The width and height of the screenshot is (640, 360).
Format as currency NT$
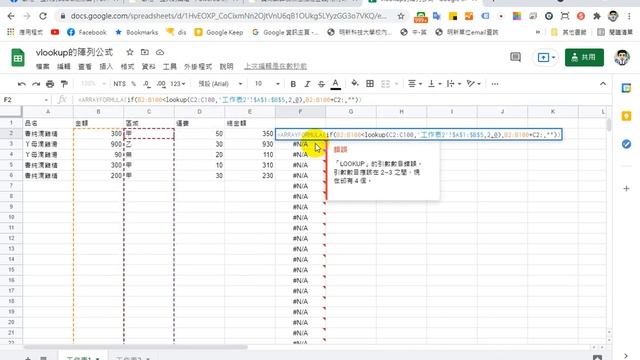point(119,84)
